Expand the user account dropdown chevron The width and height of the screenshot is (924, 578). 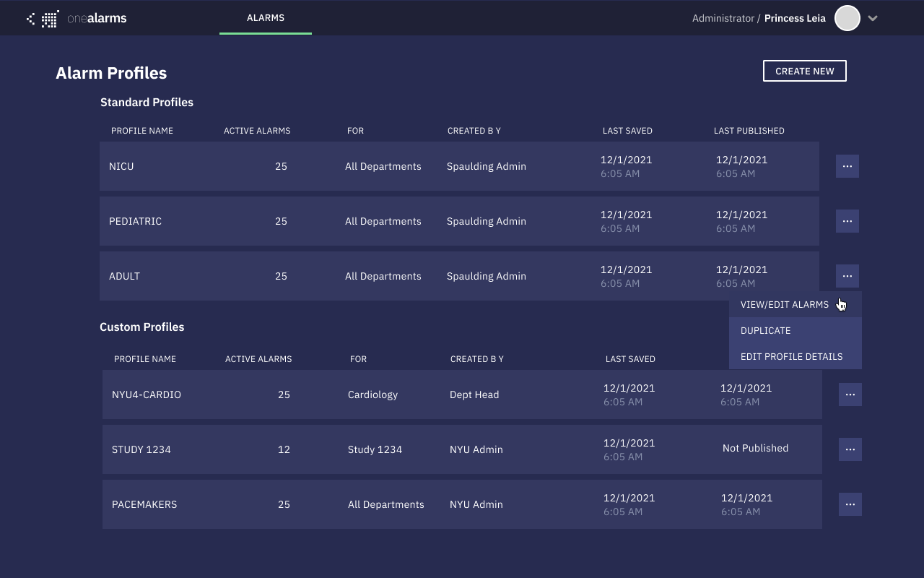tap(873, 19)
